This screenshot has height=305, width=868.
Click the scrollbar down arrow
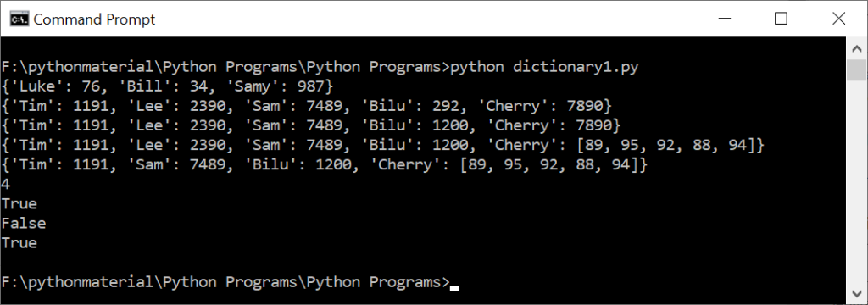click(856, 293)
